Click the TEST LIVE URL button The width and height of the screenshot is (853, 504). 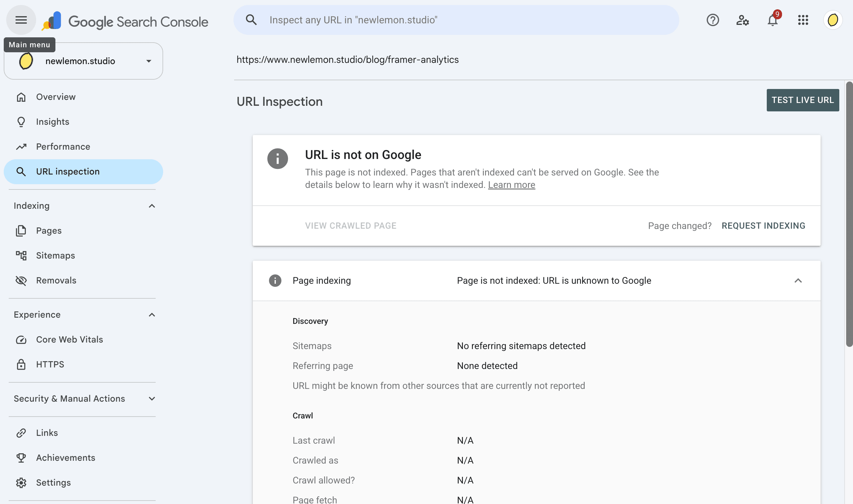click(803, 100)
